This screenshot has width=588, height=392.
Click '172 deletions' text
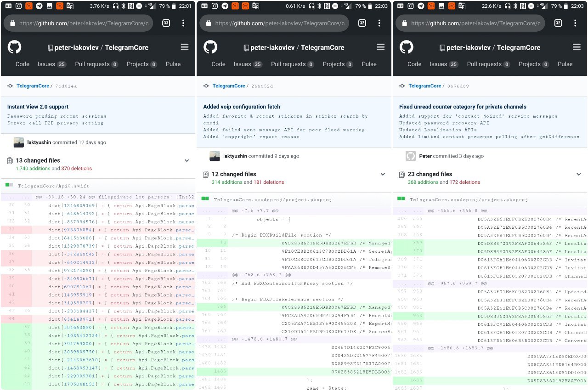click(464, 182)
